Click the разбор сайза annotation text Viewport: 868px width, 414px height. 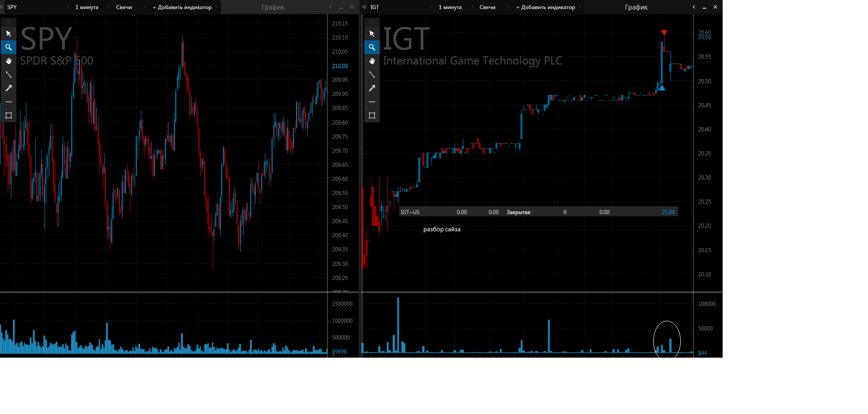[442, 229]
